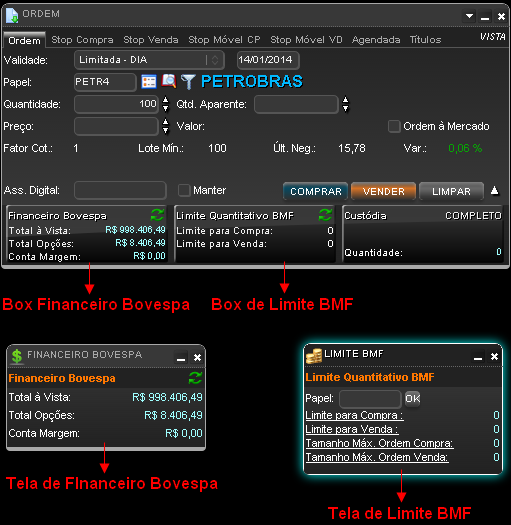Minimize the Ordem window
Image resolution: width=511 pixels, height=525 pixels.
tap(485, 17)
